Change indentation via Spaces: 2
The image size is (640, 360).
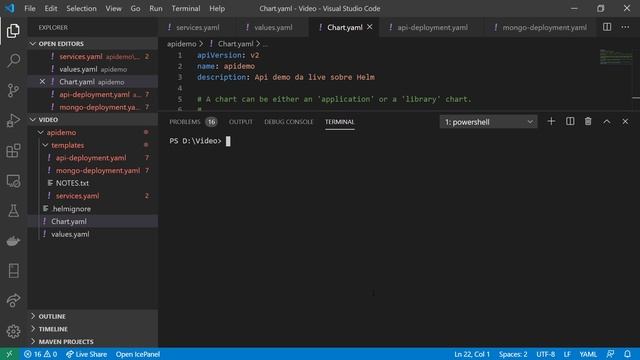click(513, 354)
